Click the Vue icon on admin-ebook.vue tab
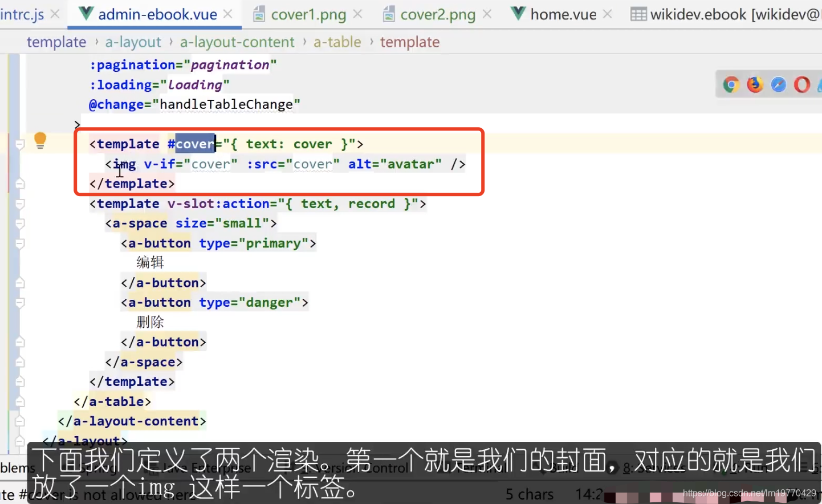The image size is (822, 504). pos(86,14)
